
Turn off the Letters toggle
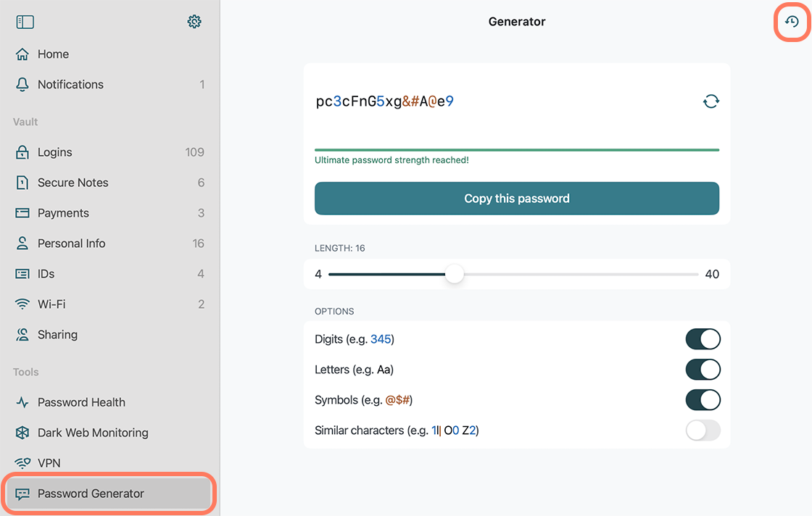pyautogui.click(x=703, y=370)
